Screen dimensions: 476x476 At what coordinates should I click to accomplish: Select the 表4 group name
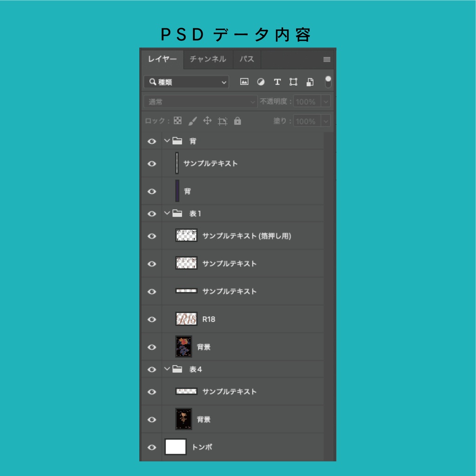pos(196,370)
